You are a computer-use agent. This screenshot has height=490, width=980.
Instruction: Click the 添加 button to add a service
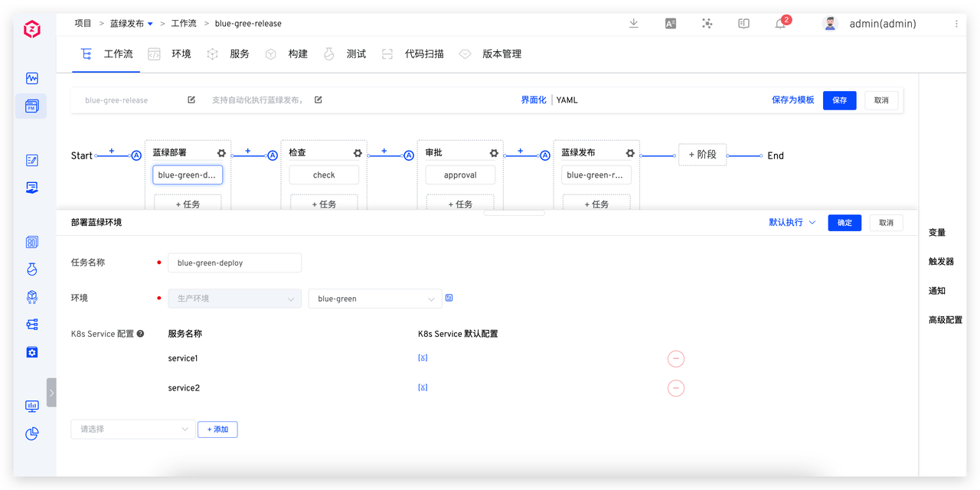click(217, 430)
